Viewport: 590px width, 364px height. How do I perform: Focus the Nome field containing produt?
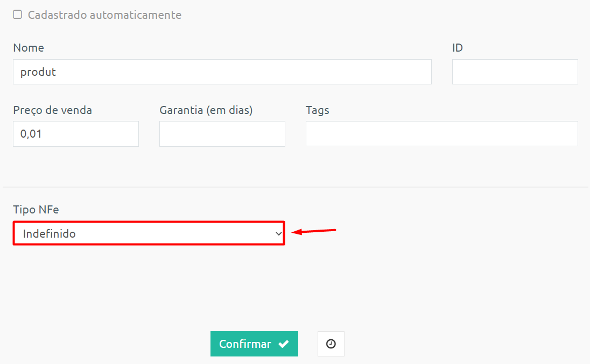[x=222, y=72]
